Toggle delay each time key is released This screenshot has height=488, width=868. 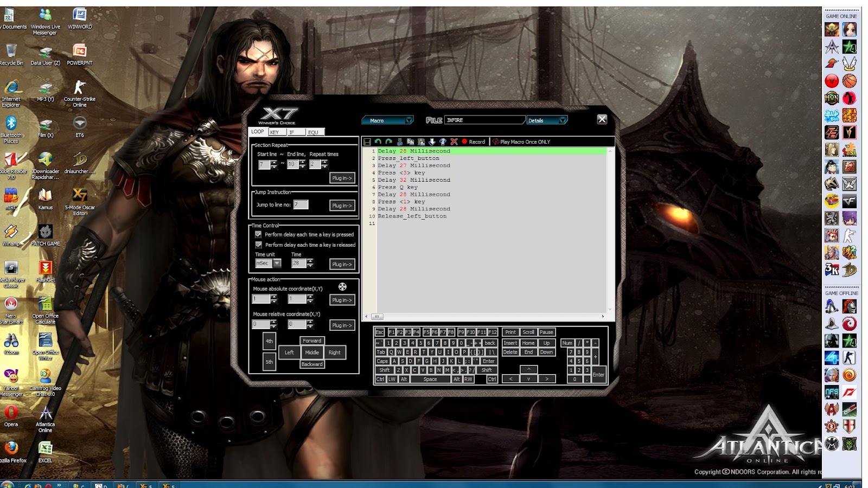(x=258, y=245)
